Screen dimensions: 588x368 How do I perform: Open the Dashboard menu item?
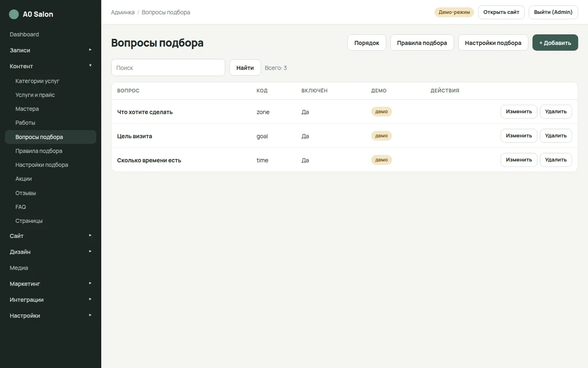pos(24,34)
